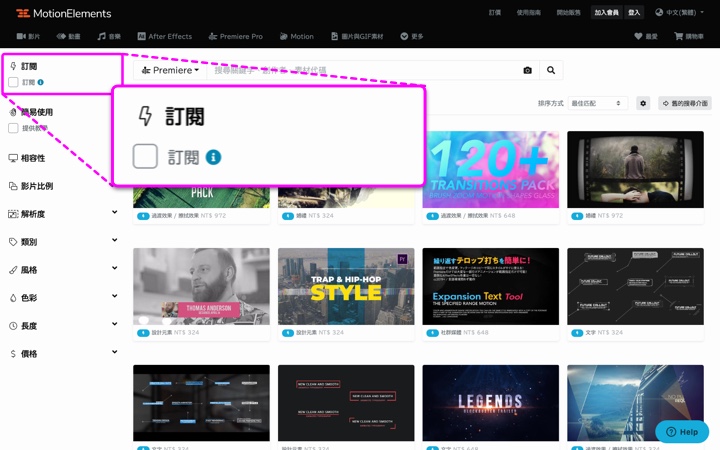Click 設計元素 label under Trap & Hip-Hop Style
720x450 pixels.
(306, 332)
